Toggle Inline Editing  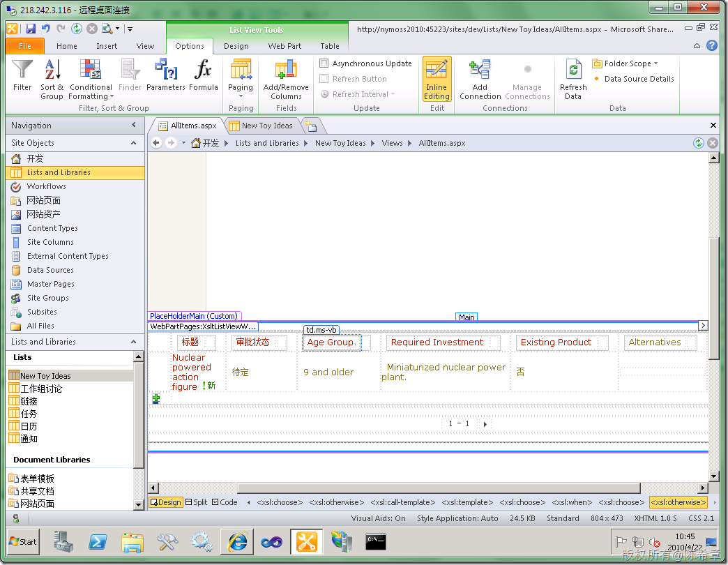pyautogui.click(x=437, y=80)
